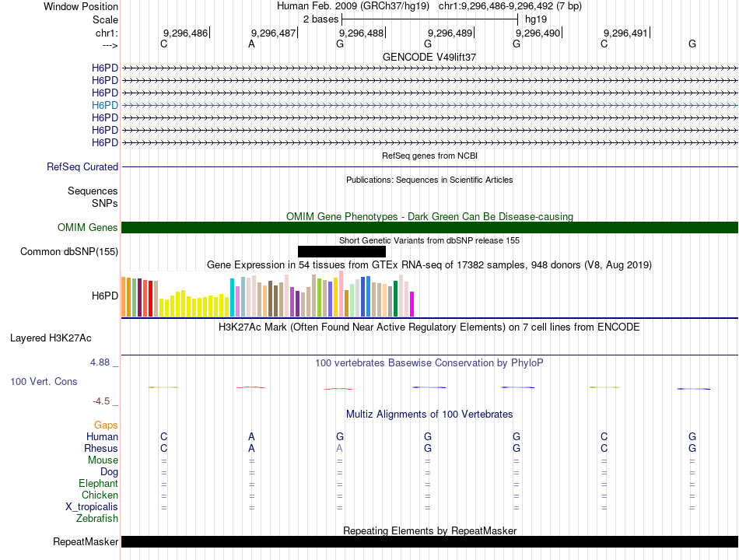Click the magenta bar ending the GTEx chart
739x560 pixels.
tap(412, 304)
